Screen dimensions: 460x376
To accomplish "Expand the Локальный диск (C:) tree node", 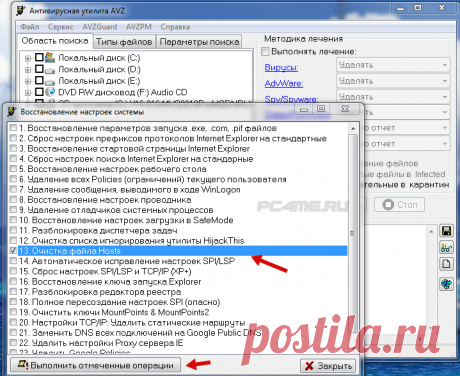I will click(28, 58).
